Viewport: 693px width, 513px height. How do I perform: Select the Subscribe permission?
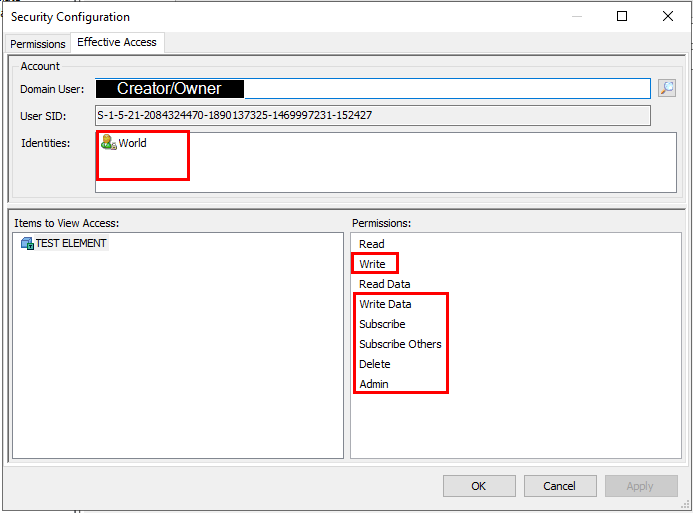[382, 324]
